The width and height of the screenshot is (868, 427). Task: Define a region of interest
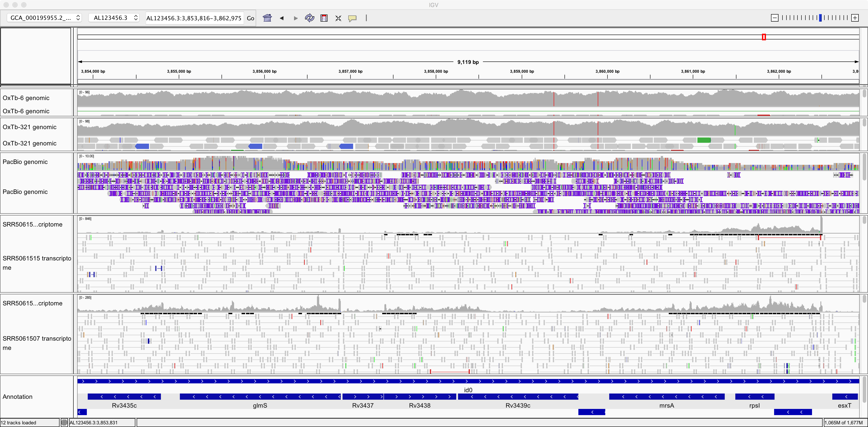[x=324, y=18]
